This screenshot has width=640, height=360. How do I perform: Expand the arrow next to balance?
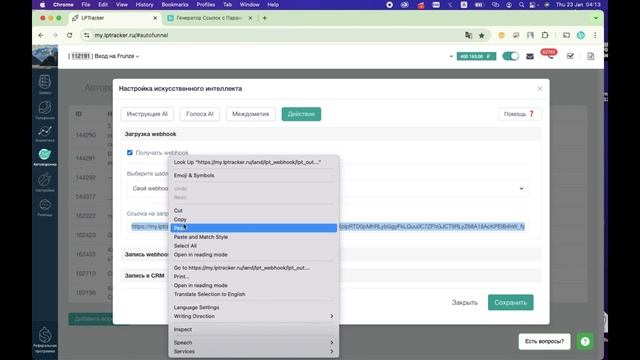click(451, 56)
